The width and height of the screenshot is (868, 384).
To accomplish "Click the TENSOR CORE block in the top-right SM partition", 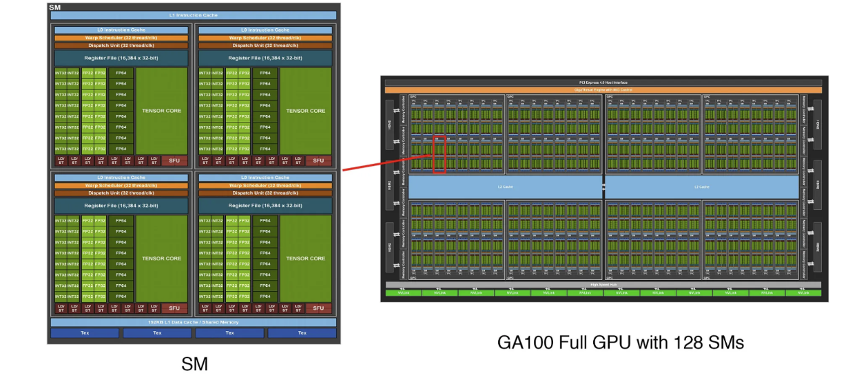I will pos(306,111).
